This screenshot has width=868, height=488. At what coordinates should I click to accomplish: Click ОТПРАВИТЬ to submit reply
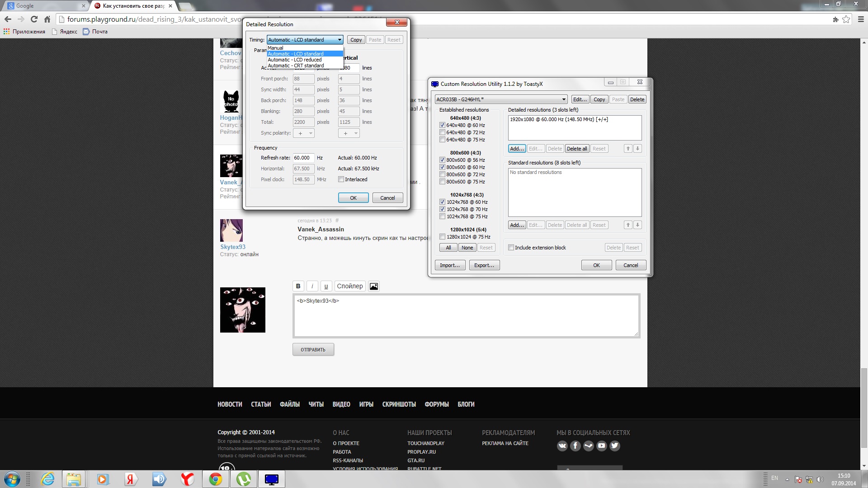click(313, 350)
